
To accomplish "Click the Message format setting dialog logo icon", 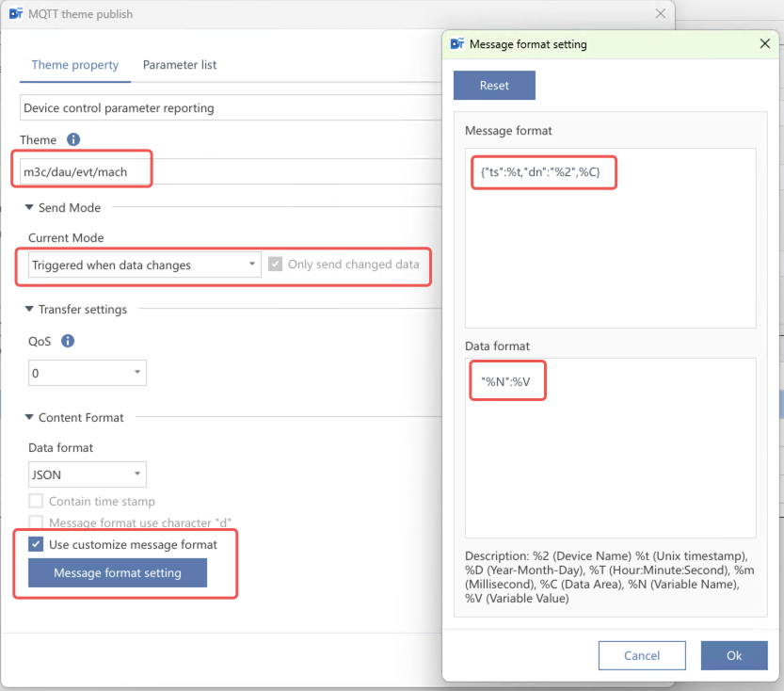I will click(x=457, y=44).
